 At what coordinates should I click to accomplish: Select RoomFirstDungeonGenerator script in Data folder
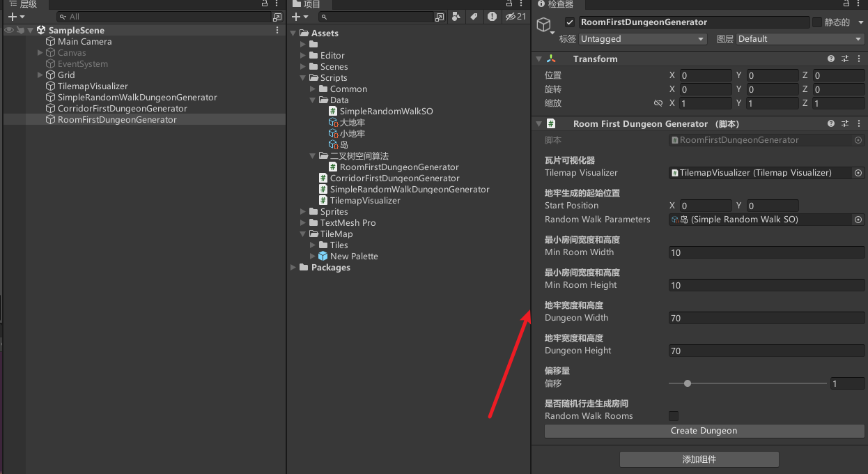pos(394,167)
